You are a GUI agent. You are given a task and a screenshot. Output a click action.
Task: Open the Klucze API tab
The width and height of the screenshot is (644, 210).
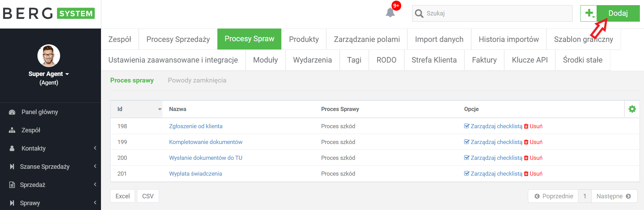pos(530,60)
